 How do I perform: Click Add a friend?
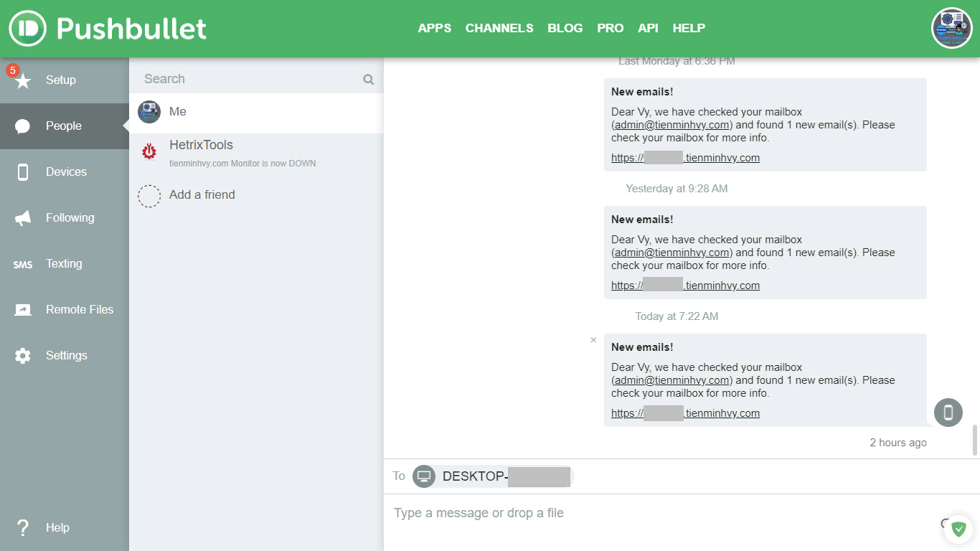(202, 195)
